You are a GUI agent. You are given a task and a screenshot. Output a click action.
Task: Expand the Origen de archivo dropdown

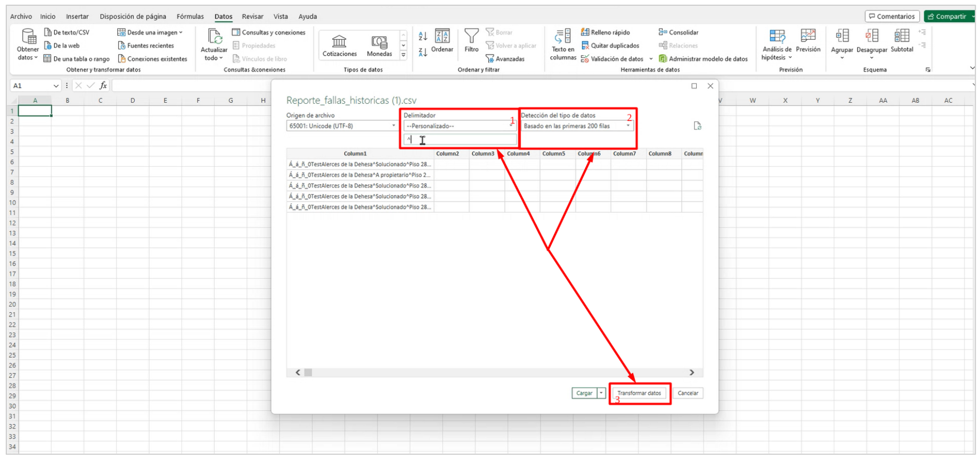click(342, 126)
